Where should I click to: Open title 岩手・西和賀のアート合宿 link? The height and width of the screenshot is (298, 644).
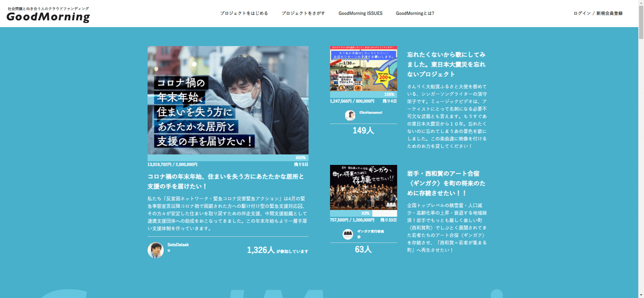[x=446, y=183]
